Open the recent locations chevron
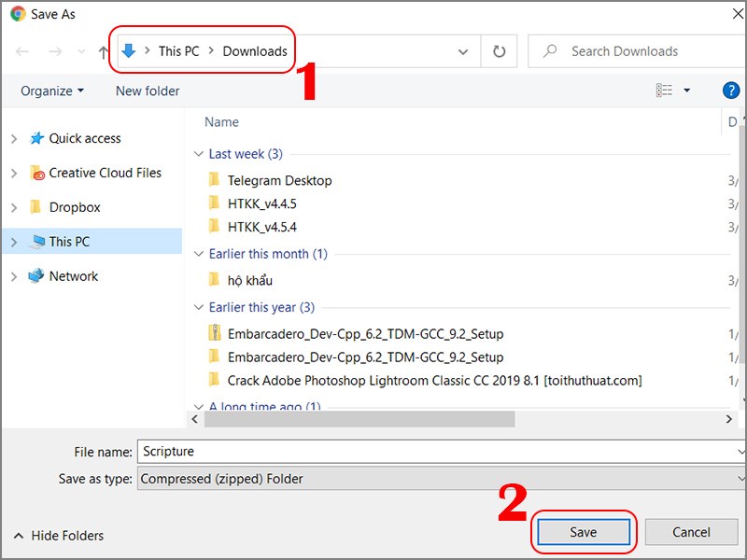The height and width of the screenshot is (560, 747). pos(81,51)
